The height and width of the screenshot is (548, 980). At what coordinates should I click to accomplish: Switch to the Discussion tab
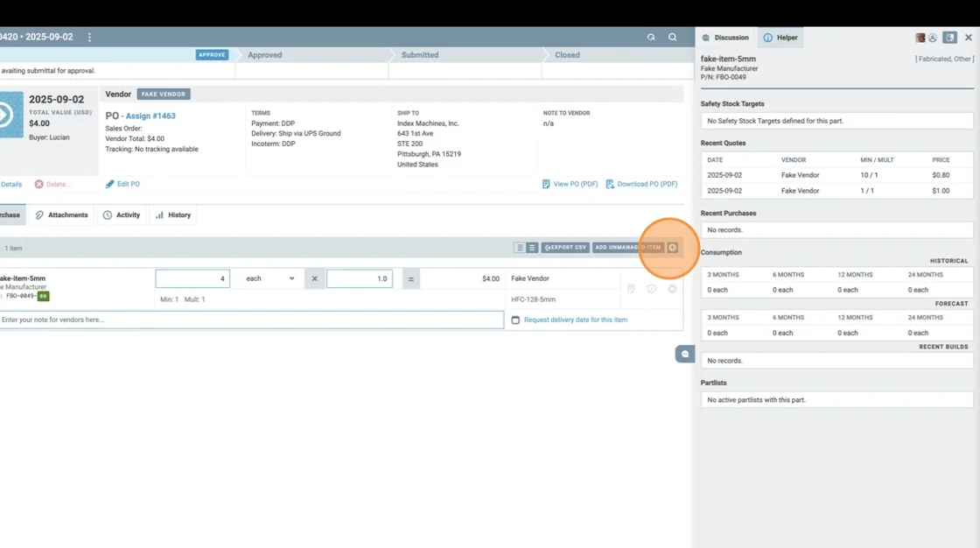point(725,38)
